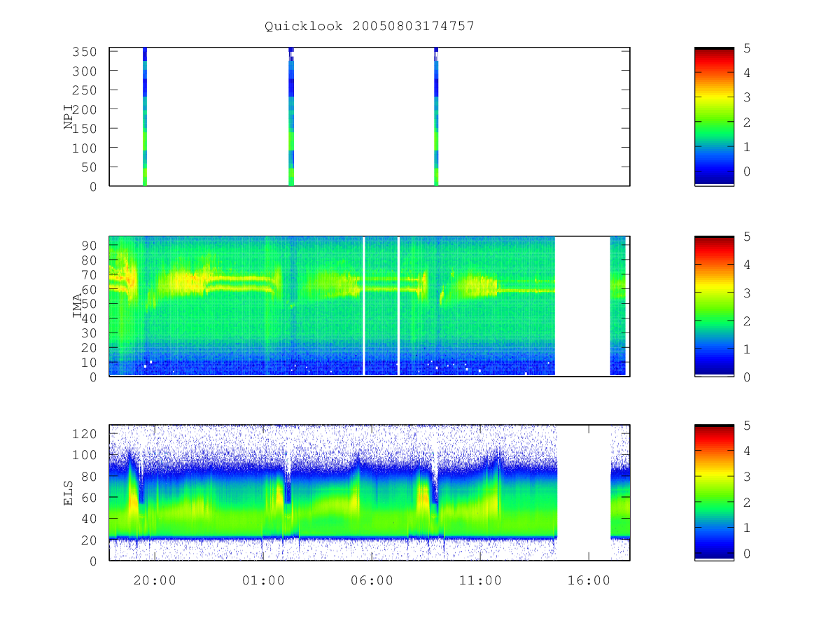Select the NPI axis label

[x=69, y=117]
